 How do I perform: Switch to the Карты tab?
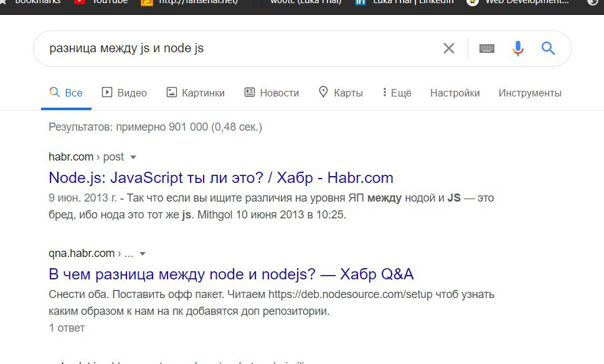(341, 93)
